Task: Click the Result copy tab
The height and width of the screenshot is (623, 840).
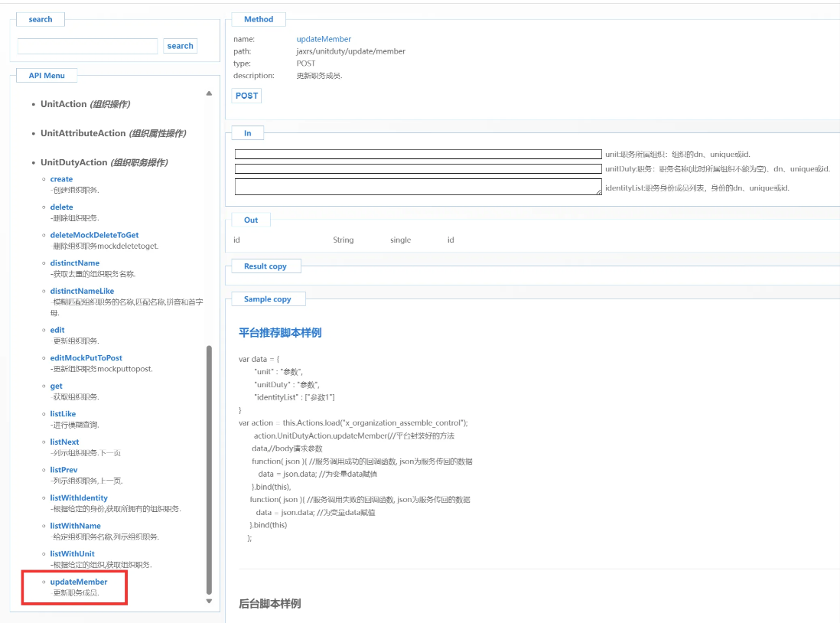Action: coord(265,266)
